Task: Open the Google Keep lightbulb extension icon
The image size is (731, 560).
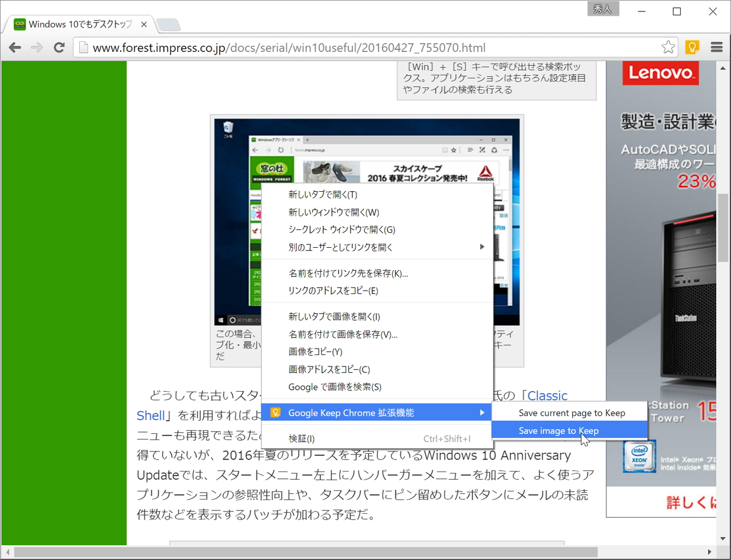Action: pyautogui.click(x=692, y=47)
